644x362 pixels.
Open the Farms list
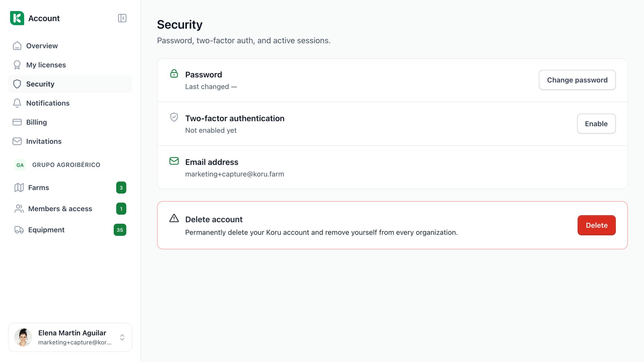(x=70, y=188)
